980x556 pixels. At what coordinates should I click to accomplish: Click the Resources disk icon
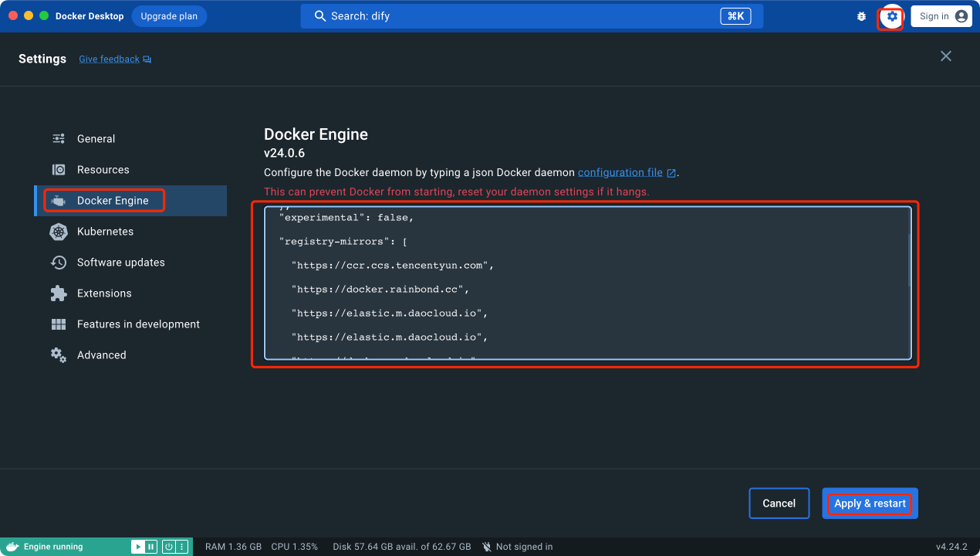59,170
